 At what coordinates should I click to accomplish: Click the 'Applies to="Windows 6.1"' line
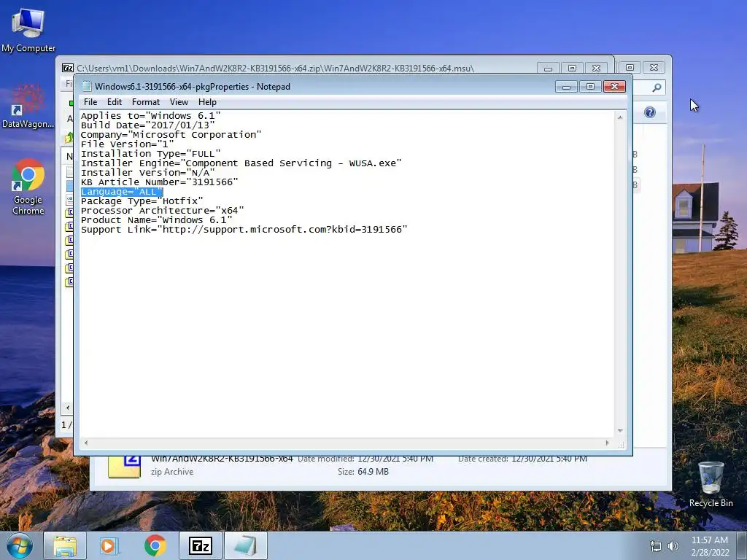coord(150,116)
